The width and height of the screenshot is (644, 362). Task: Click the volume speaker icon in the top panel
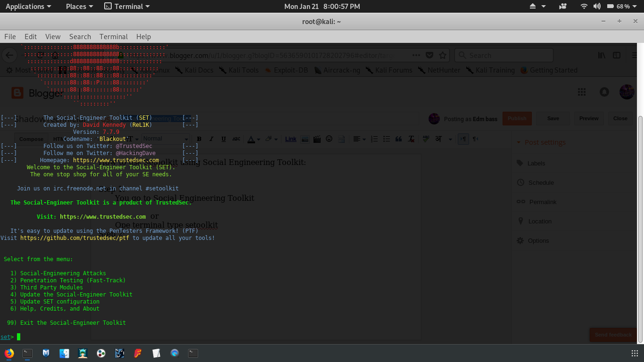[597, 6]
